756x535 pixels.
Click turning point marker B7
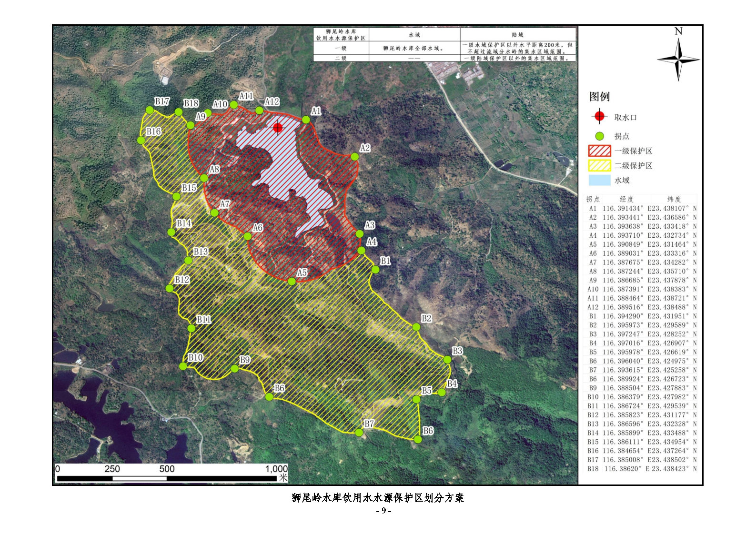tap(359, 433)
